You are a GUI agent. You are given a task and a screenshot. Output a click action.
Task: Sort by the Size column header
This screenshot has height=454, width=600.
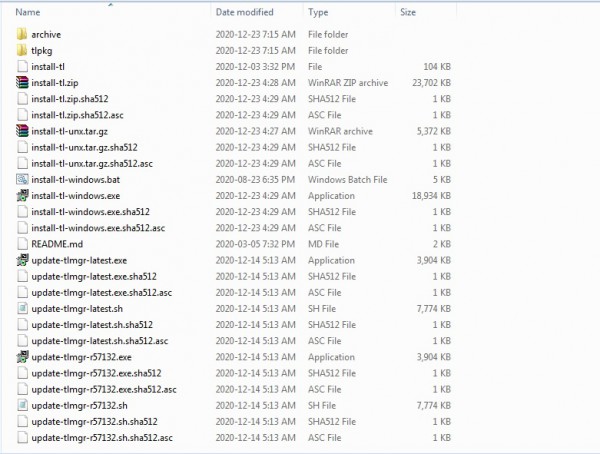pos(408,13)
